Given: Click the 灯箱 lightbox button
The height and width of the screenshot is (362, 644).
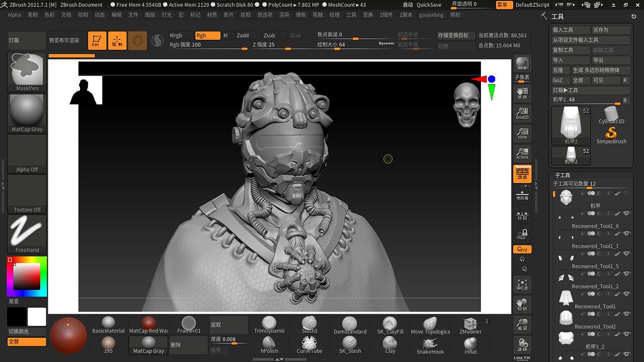Looking at the screenshot, I should coord(27,40).
